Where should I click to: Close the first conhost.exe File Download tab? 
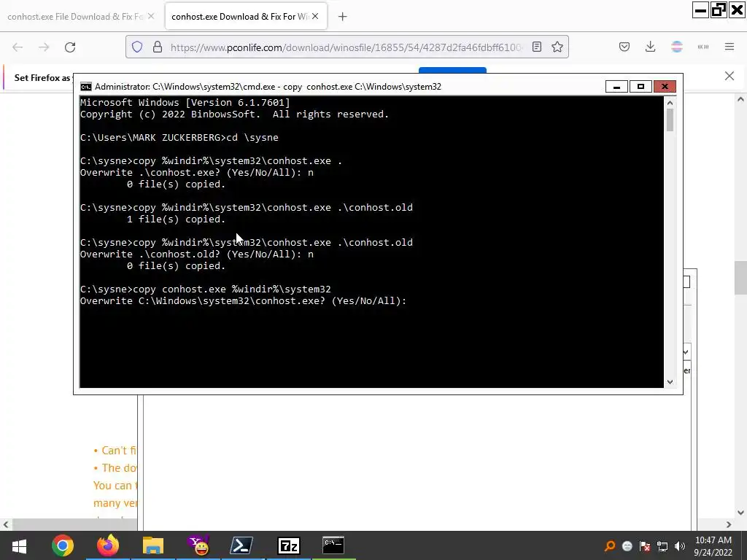tap(151, 16)
